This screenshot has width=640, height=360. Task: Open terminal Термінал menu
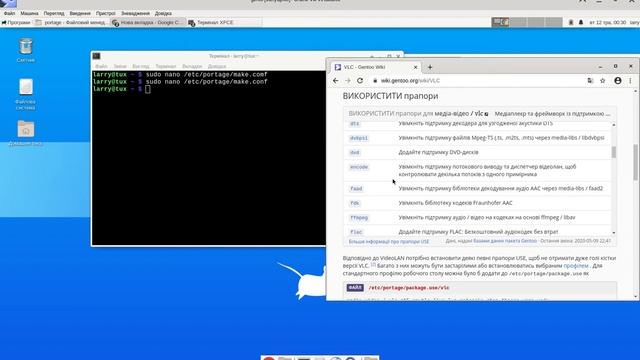tap(166, 66)
